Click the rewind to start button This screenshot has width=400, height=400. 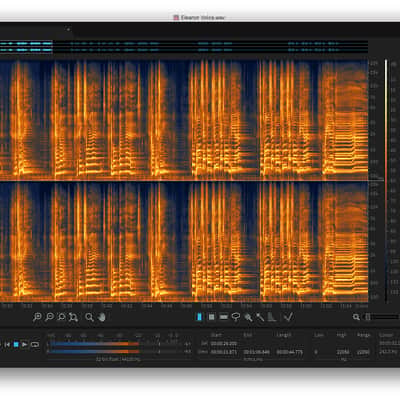pos(7,344)
